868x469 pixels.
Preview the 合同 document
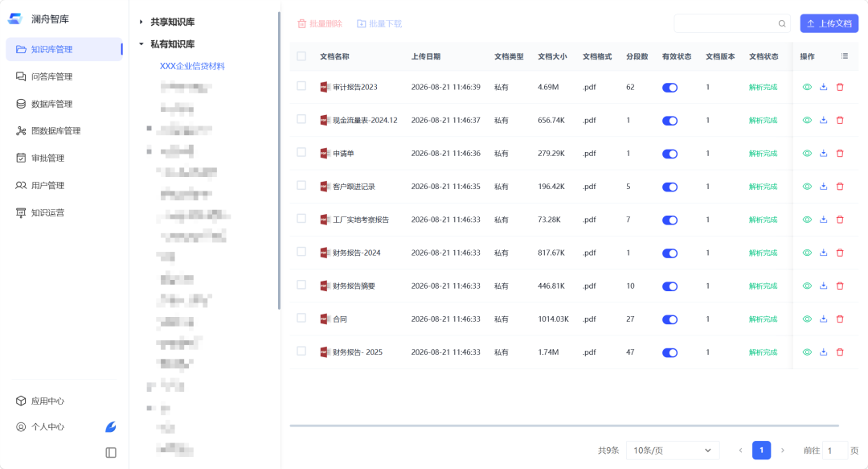(807, 319)
